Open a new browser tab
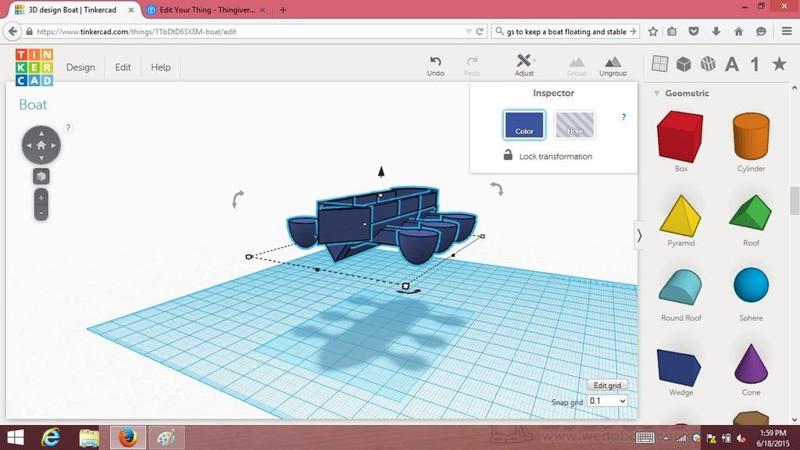 (283, 10)
